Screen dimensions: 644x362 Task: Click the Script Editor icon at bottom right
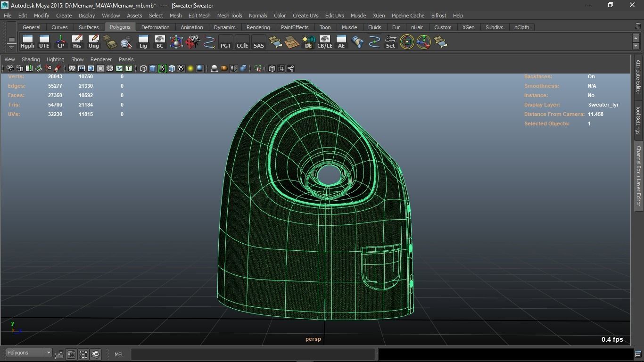click(x=638, y=354)
